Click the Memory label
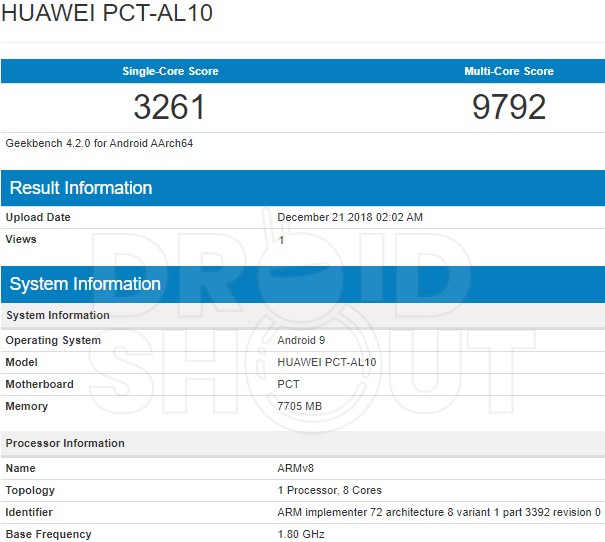 (x=27, y=406)
